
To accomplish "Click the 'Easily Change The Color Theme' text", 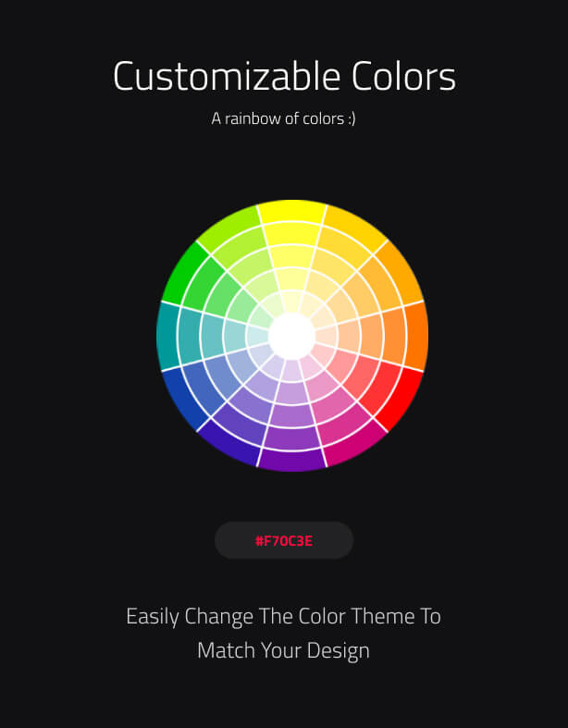I will click(270, 617).
